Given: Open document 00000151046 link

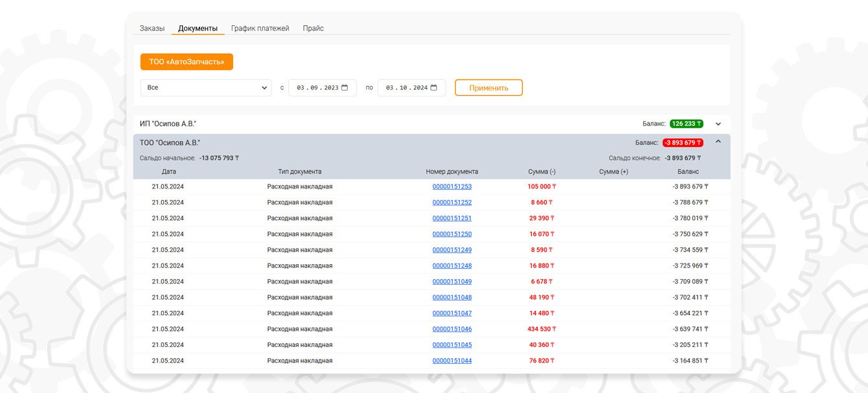Looking at the screenshot, I should click(452, 329).
